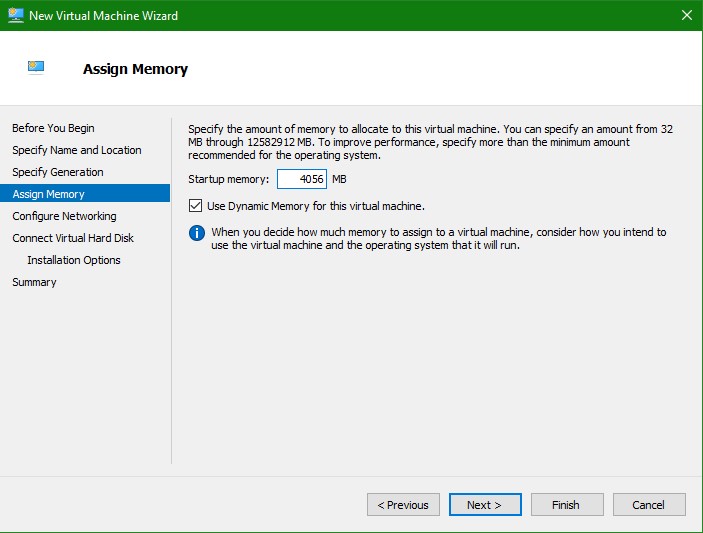Go to the Summary step

34,282
